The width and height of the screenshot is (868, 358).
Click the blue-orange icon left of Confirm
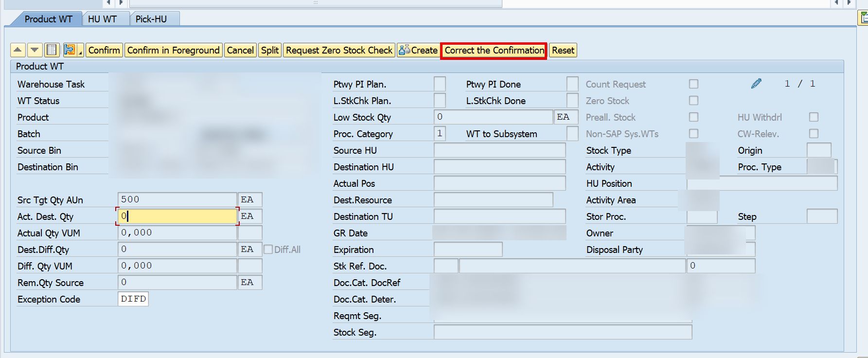point(70,50)
